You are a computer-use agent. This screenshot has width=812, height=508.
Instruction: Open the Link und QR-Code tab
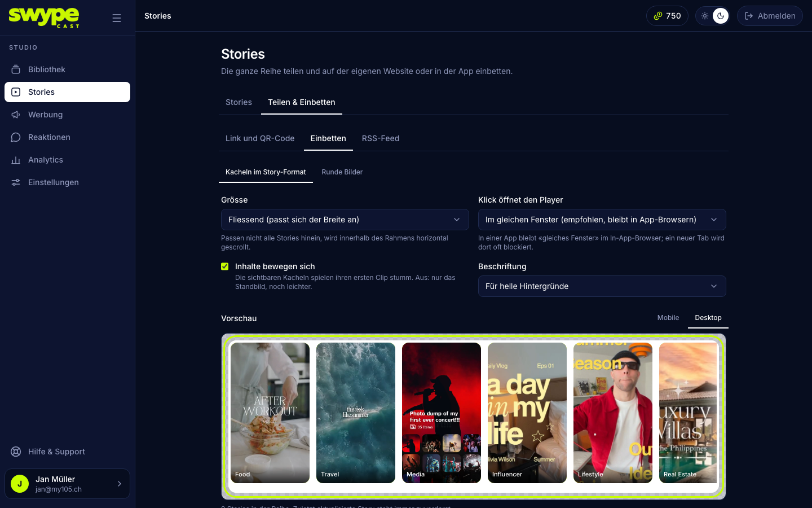pyautogui.click(x=260, y=138)
